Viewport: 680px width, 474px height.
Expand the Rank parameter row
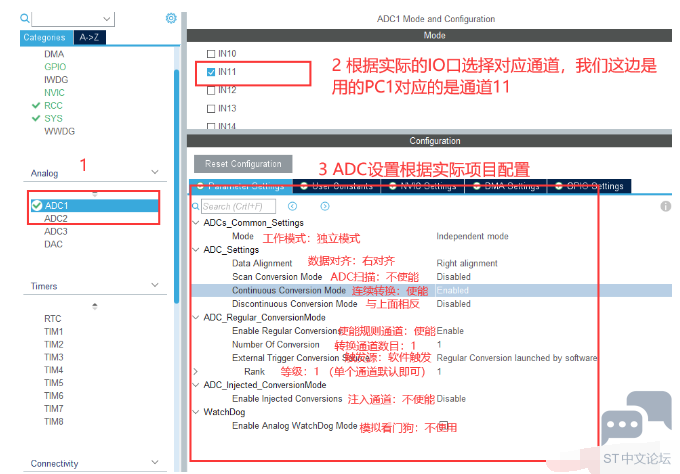click(x=196, y=371)
